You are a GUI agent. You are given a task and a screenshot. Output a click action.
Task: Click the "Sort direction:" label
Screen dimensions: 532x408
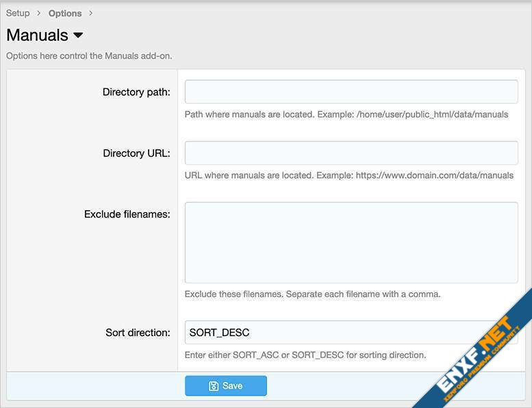[138, 333]
